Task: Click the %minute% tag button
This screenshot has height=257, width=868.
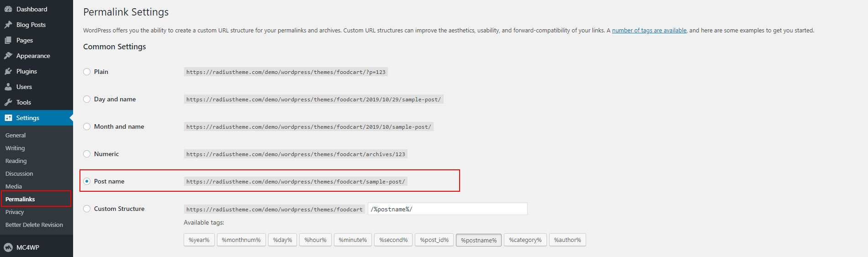Action: [x=353, y=240]
